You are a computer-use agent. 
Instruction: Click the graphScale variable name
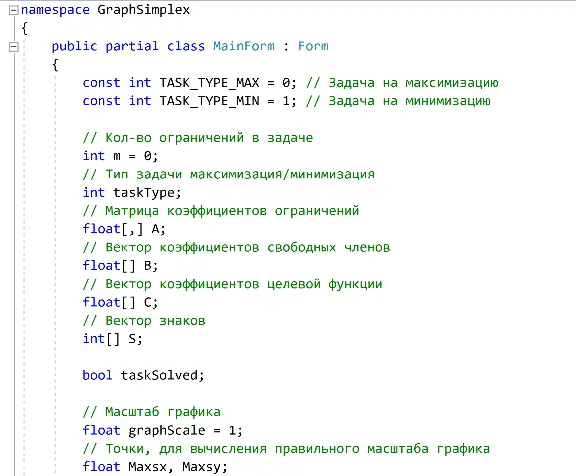[x=167, y=430]
